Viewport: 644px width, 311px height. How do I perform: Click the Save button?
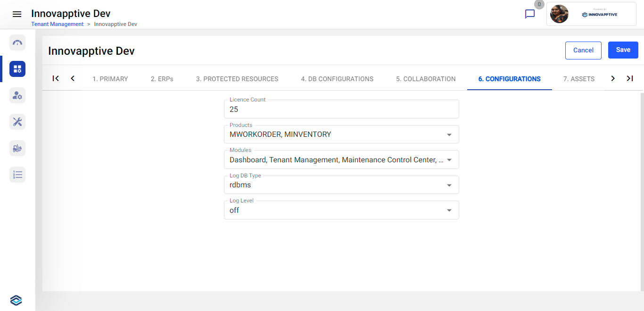(623, 50)
